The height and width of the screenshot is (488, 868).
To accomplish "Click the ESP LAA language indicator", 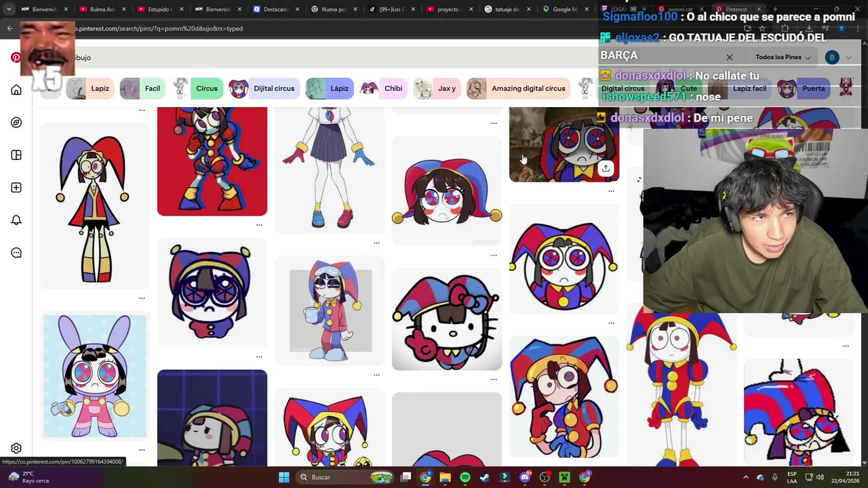I will (x=792, y=477).
